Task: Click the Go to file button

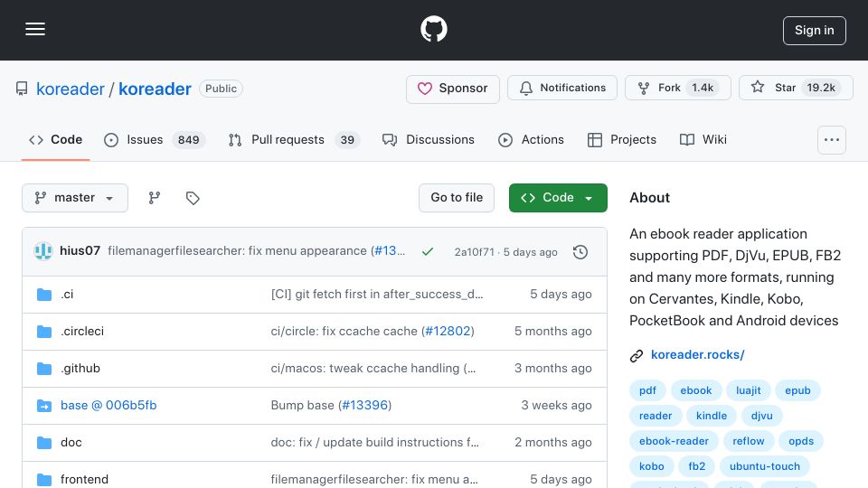Action: 456,198
